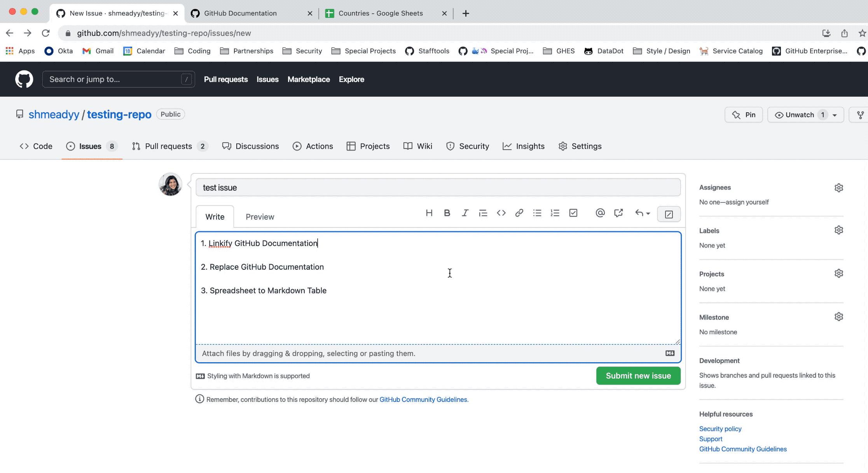Click the inline code icon
Screen dimensions: 868x473
click(x=501, y=213)
